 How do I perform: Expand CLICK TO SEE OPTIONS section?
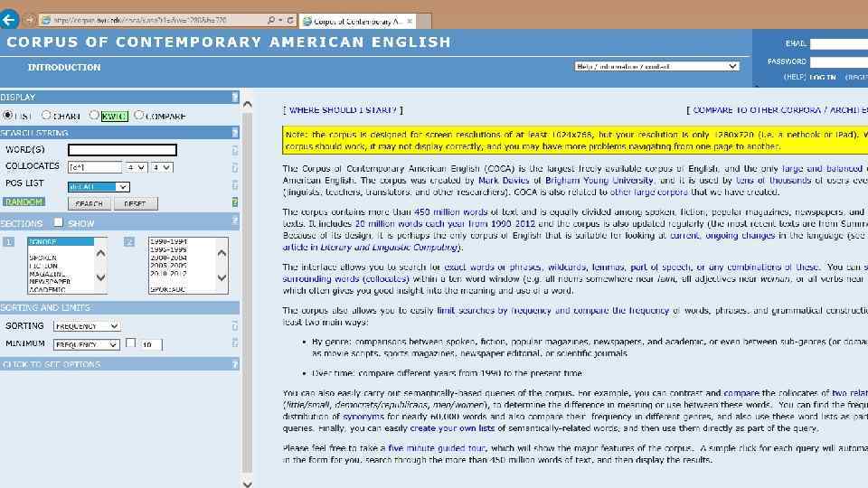click(x=52, y=364)
